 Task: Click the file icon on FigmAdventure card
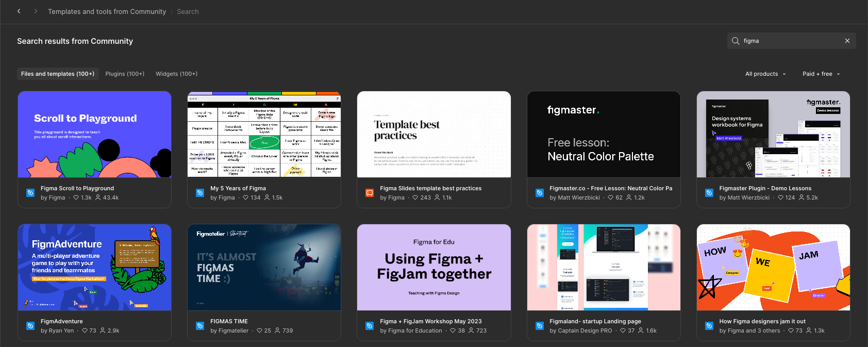[30, 326]
